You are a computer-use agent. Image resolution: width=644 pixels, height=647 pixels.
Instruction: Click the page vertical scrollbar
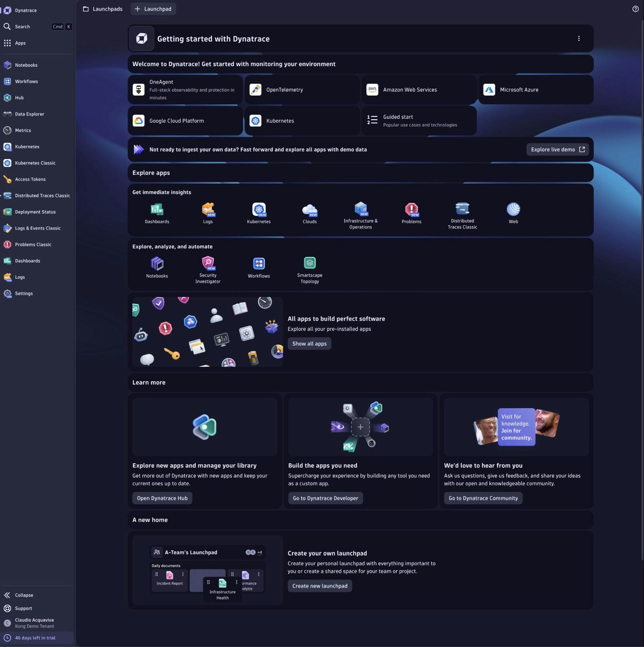pos(642,288)
